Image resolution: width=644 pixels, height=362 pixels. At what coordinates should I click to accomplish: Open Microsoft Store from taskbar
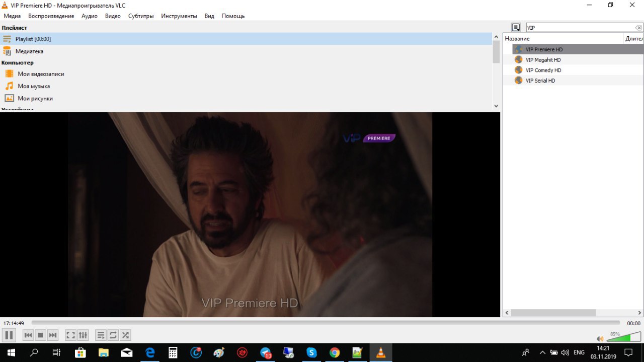pyautogui.click(x=80, y=352)
